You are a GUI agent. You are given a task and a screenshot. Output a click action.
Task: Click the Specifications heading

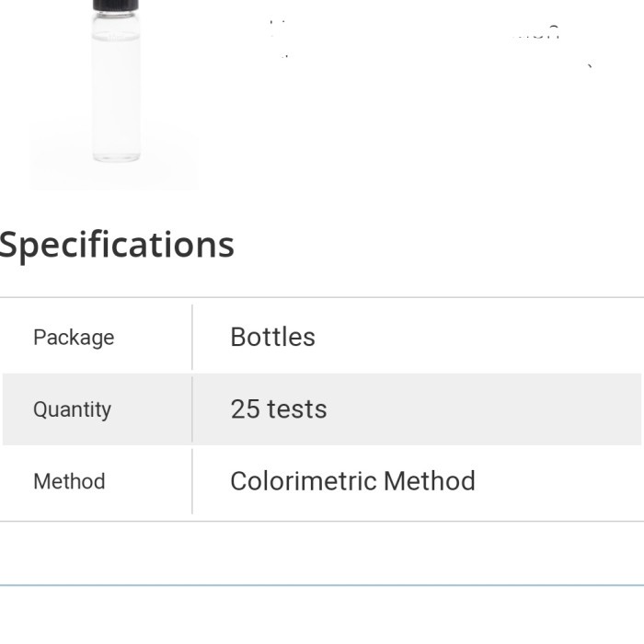pos(116,245)
